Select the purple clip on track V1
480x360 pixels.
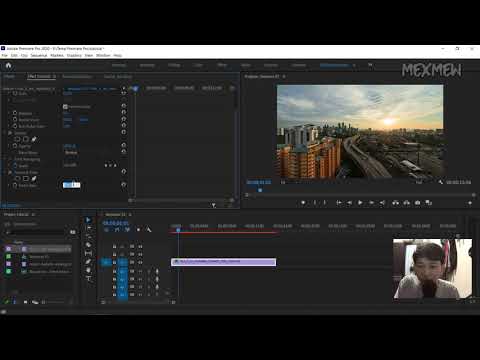click(223, 262)
